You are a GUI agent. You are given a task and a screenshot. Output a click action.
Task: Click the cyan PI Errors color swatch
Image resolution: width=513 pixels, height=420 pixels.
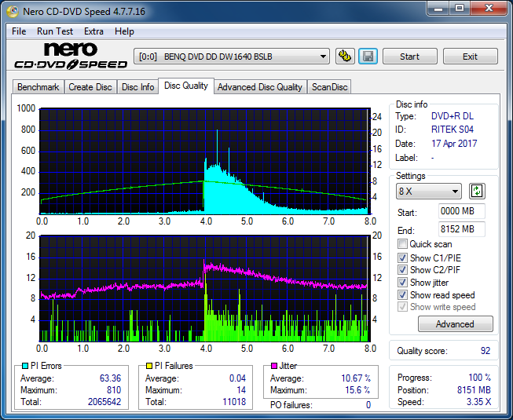pyautogui.click(x=25, y=366)
